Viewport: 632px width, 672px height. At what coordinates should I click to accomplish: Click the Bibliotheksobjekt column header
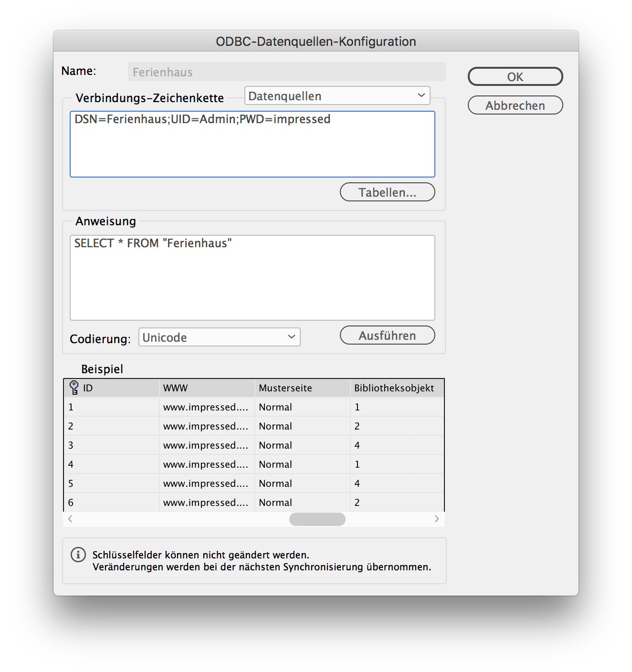[396, 388]
